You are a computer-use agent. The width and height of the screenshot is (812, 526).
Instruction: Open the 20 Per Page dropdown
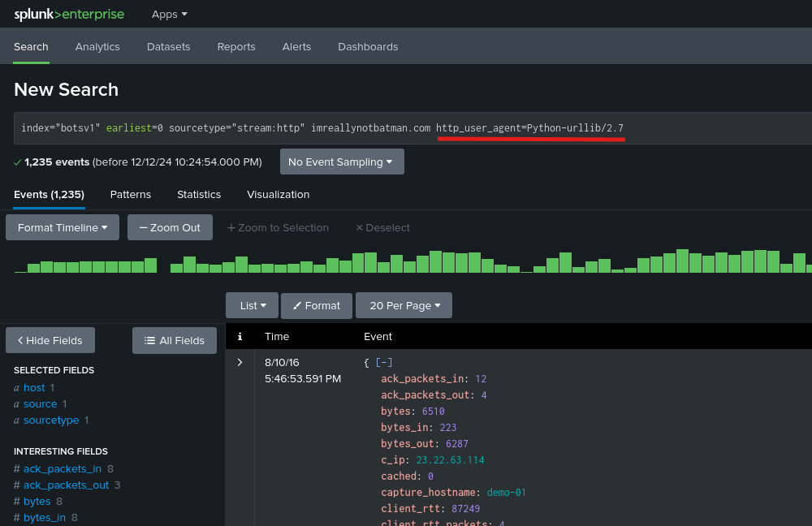(x=404, y=305)
